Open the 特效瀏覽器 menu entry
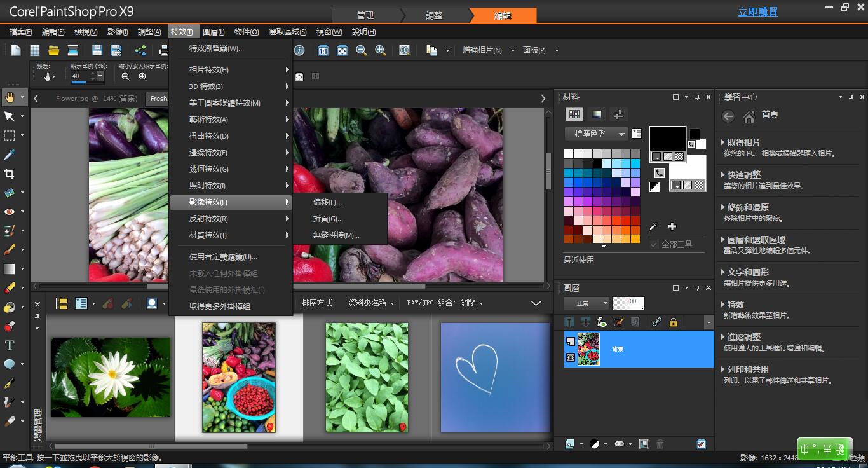868x468 pixels. (231, 48)
